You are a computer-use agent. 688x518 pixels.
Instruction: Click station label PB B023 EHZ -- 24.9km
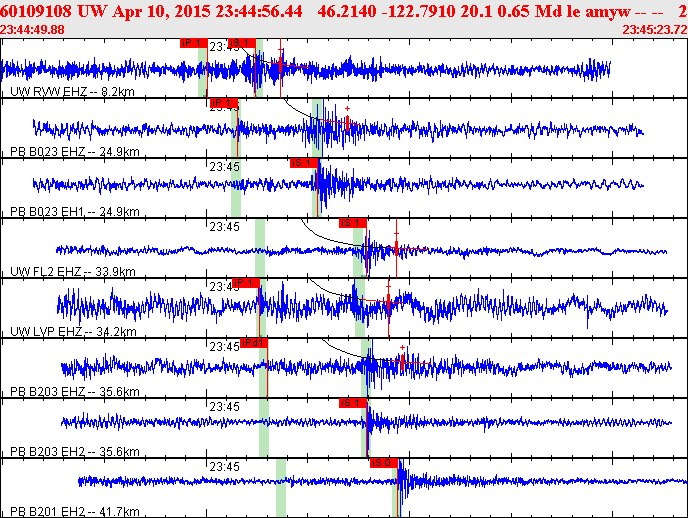point(75,152)
